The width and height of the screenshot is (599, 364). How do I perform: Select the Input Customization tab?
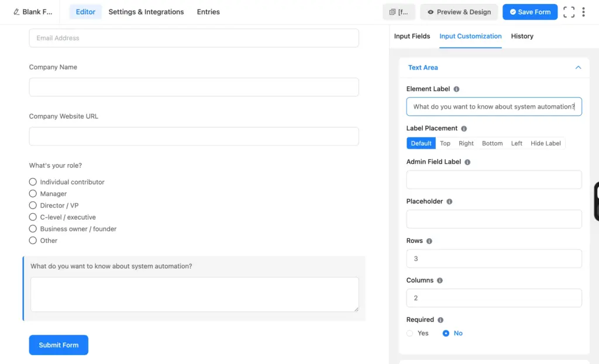[470, 36]
